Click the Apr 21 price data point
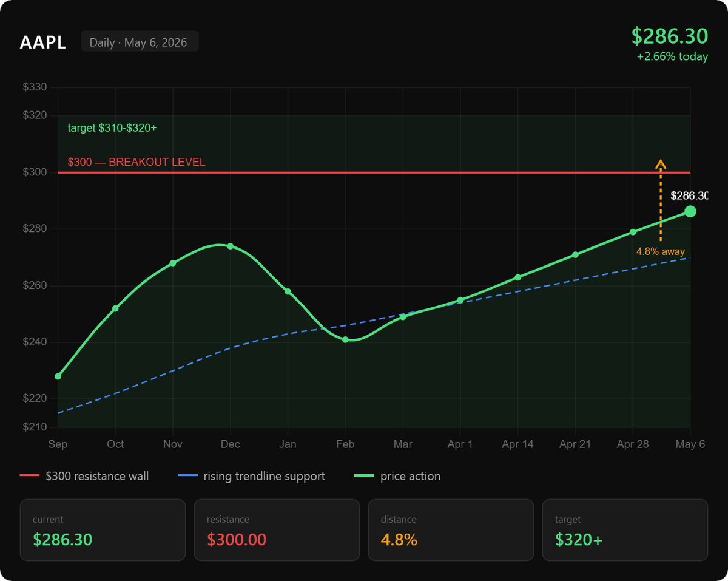Screen dimensions: 728x581 click(x=575, y=254)
